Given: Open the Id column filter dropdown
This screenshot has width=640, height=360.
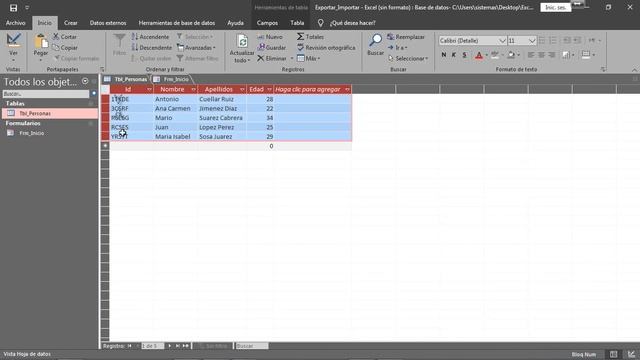Looking at the screenshot, I should pyautogui.click(x=149, y=89).
